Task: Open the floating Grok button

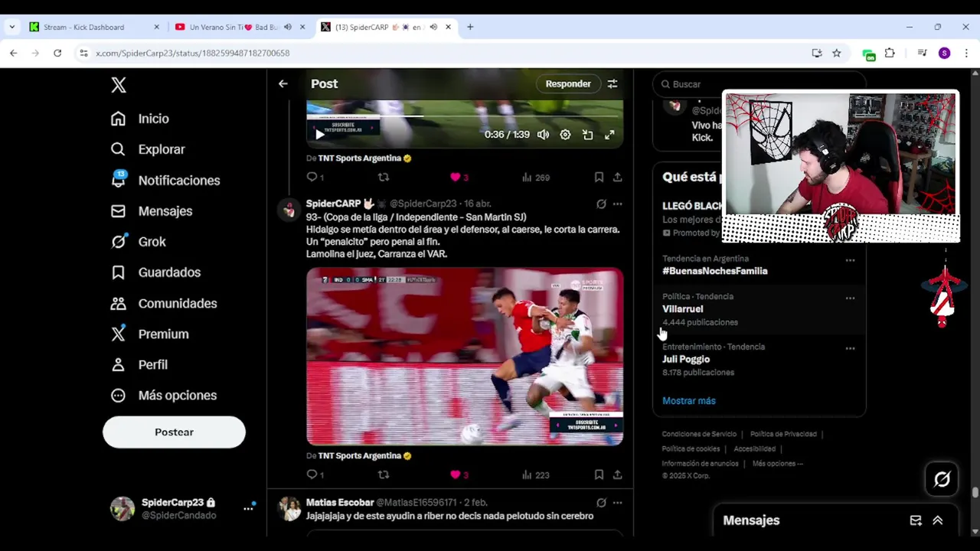Action: click(942, 479)
